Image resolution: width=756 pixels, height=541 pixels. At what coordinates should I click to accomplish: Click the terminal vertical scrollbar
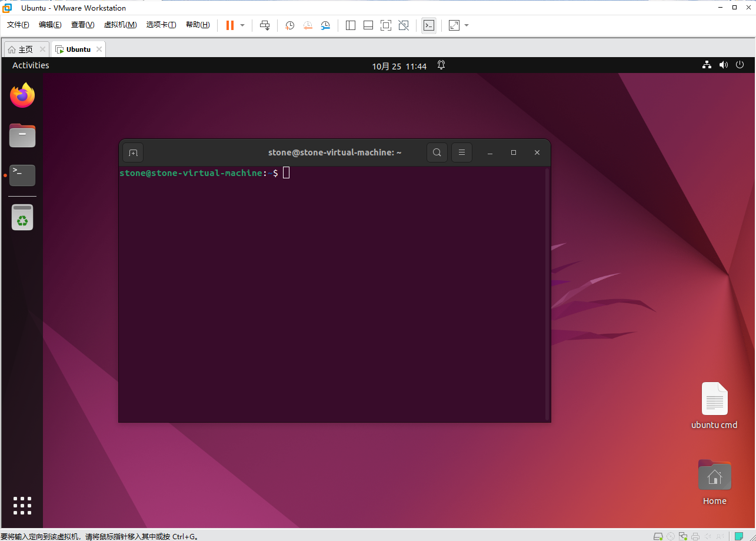point(548,294)
